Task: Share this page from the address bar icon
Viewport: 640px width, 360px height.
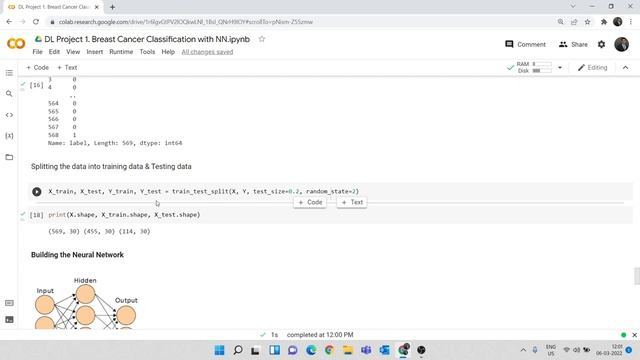Action: point(574,22)
